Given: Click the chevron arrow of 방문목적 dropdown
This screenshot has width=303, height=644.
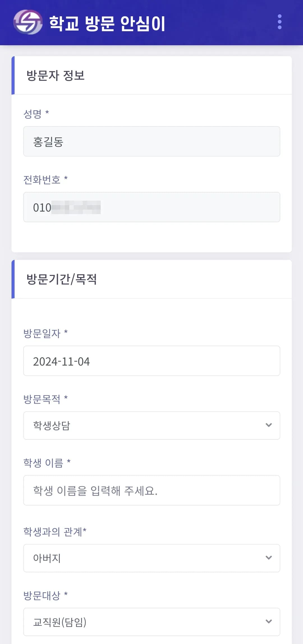Looking at the screenshot, I should 268,425.
